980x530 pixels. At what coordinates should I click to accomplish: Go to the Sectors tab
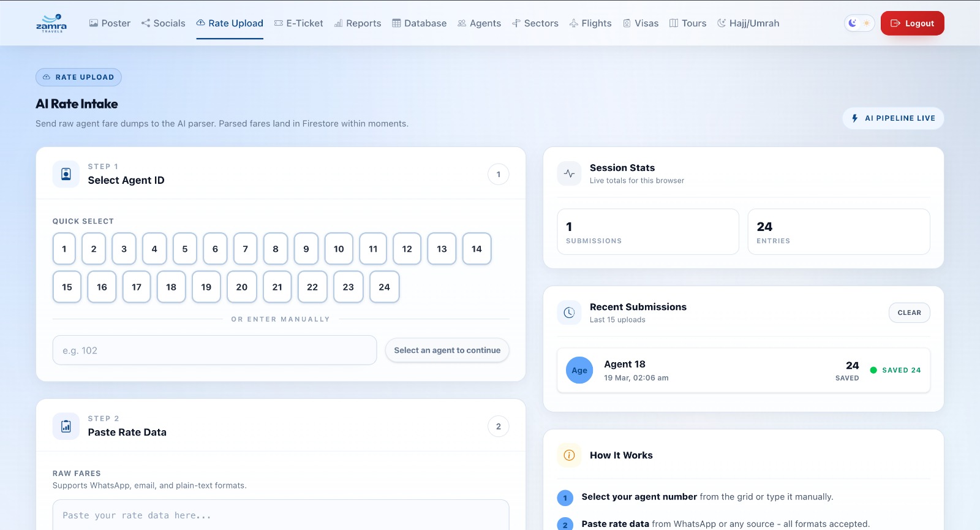[x=535, y=23]
